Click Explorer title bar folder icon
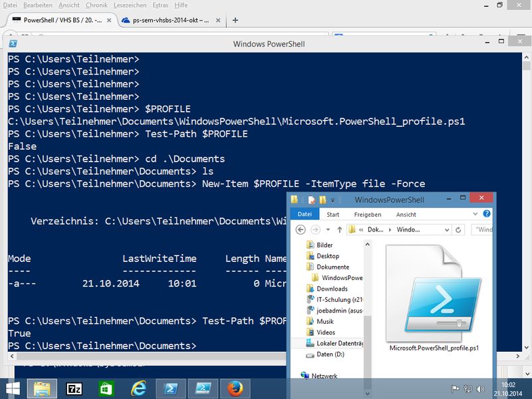This screenshot has height=399, width=532. 294,199
